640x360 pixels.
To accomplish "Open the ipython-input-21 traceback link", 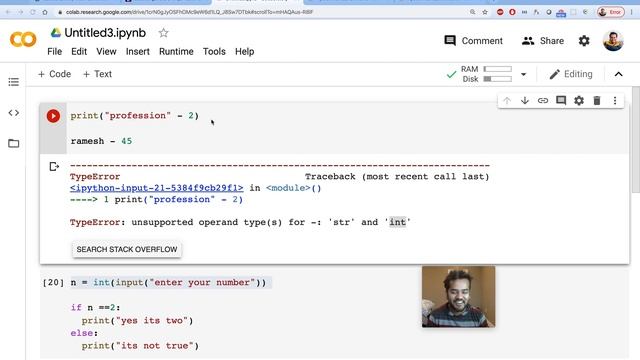I will 157,188.
